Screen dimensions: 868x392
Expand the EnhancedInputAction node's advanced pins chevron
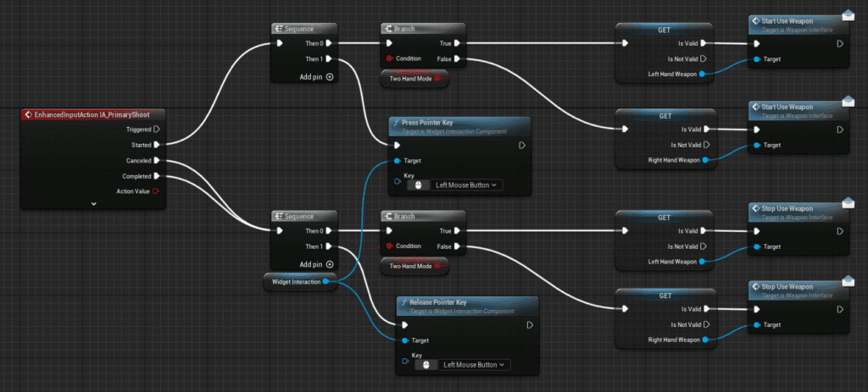pos(93,203)
